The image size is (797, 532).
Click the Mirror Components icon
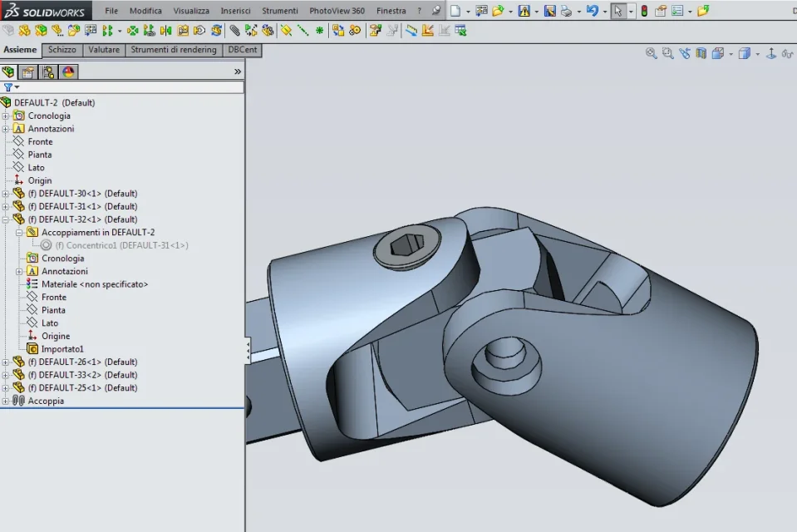pyautogui.click(x=165, y=31)
